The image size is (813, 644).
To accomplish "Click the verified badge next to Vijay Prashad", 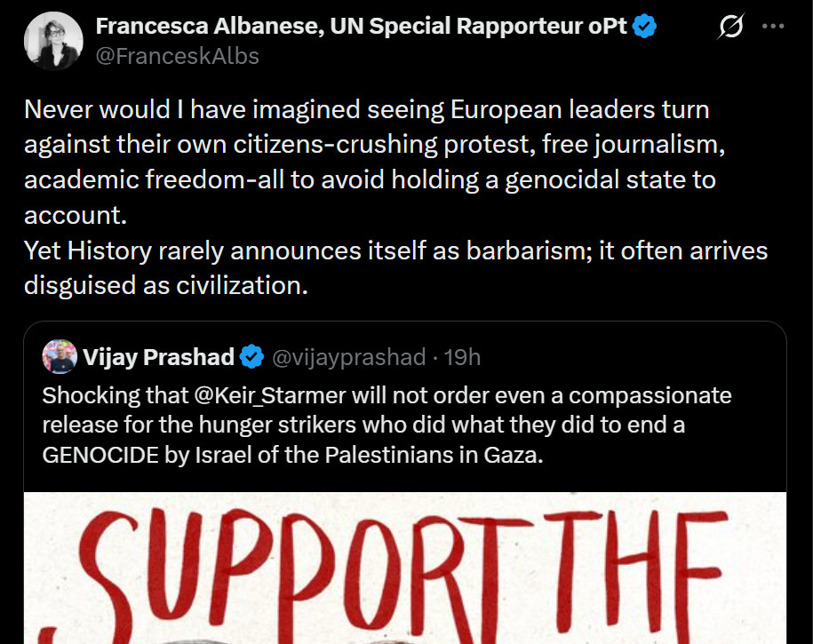I will 251,357.
